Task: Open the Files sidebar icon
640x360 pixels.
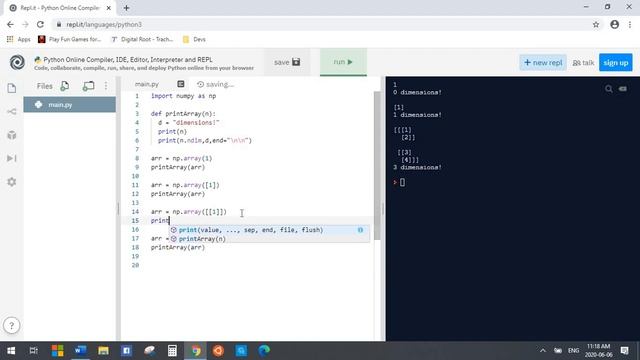Action: pyautogui.click(x=12, y=88)
